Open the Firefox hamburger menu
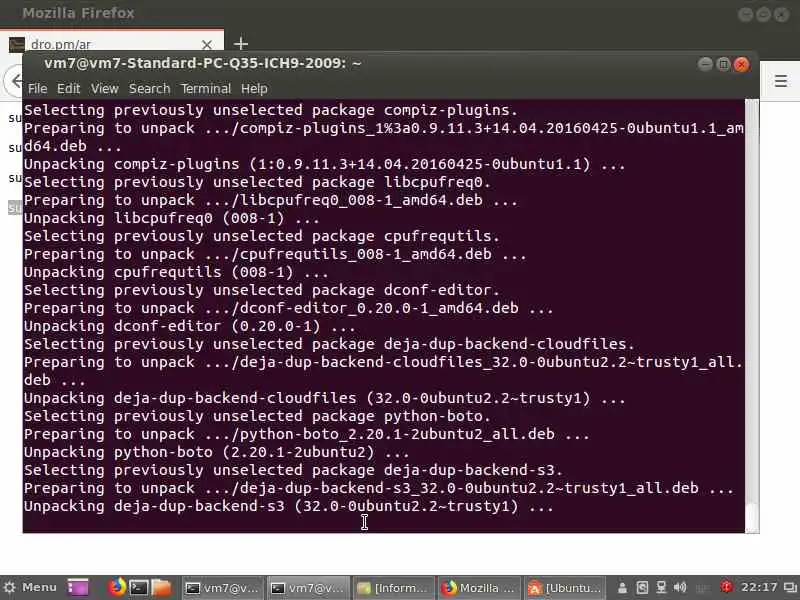Screen dimensions: 800x600 (x=781, y=81)
